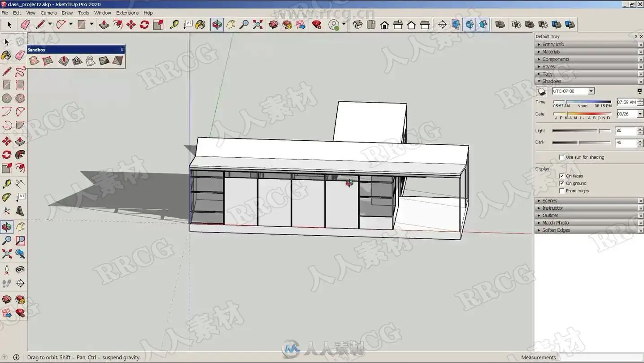
Task: Select Sandbox Flip Edge tool
Action: click(x=117, y=60)
